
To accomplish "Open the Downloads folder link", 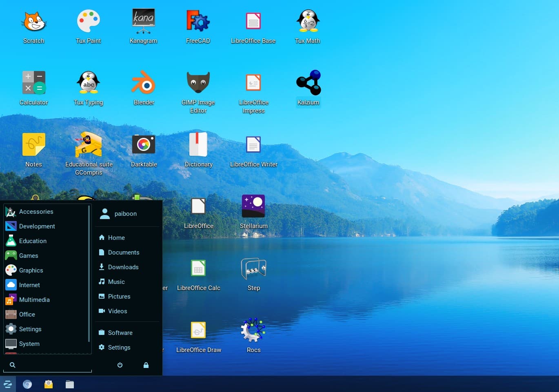I will [x=123, y=267].
